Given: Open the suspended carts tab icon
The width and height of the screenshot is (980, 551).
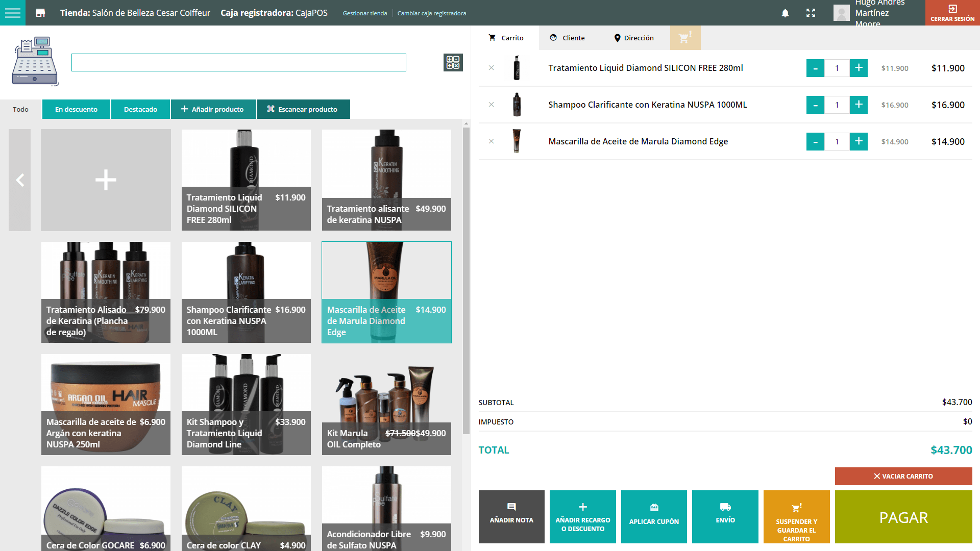Looking at the screenshot, I should [685, 38].
